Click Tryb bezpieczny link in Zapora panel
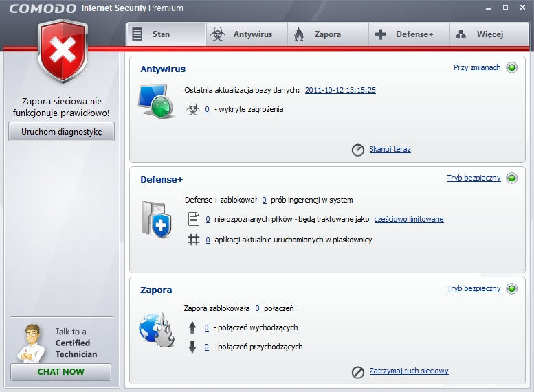 [474, 288]
